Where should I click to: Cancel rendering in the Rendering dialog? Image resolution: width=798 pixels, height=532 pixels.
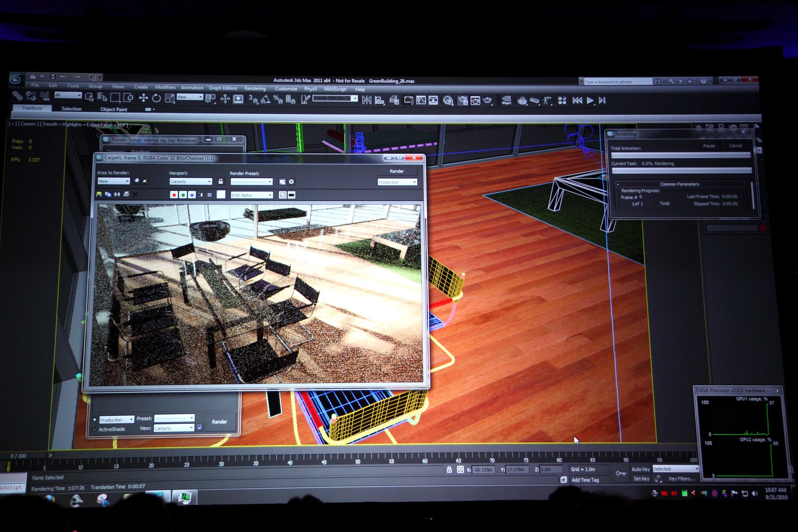click(x=735, y=146)
